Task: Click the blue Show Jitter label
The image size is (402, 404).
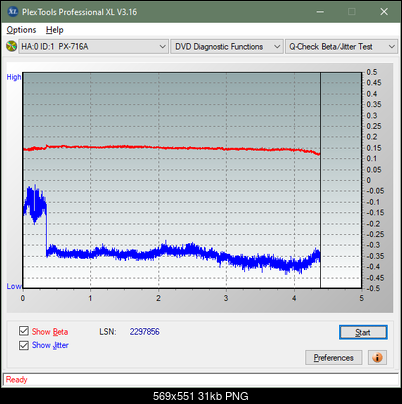Action: [50, 345]
